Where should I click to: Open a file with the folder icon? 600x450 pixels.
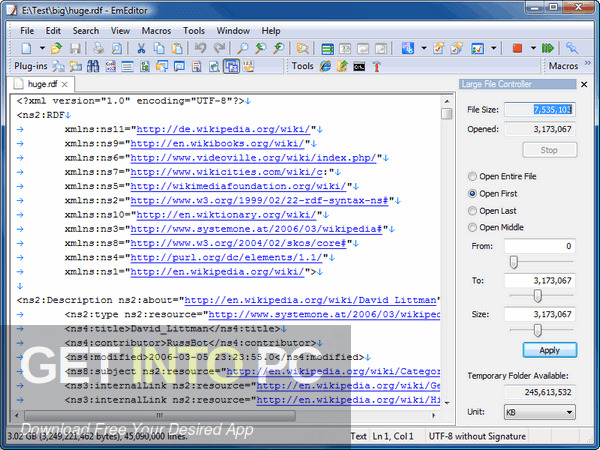coord(56,49)
